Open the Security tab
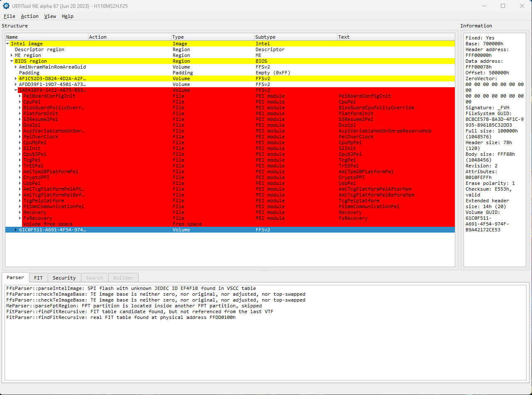This screenshot has width=532, height=395. [64, 277]
